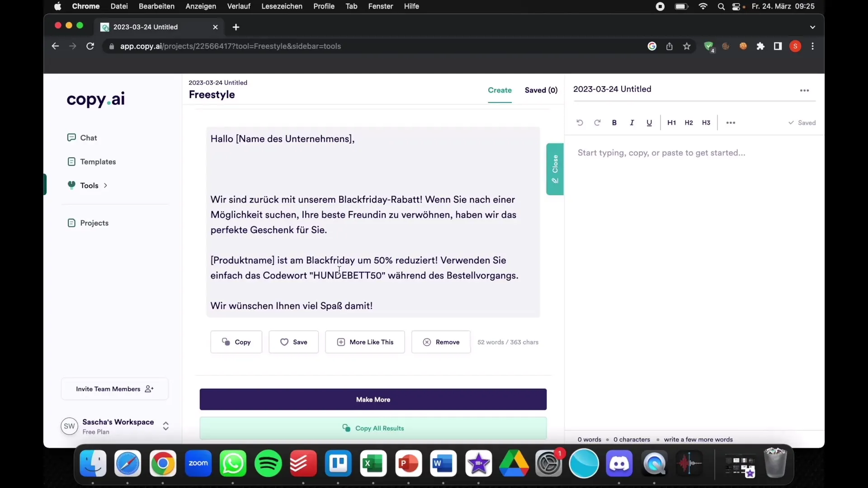This screenshot has width=868, height=488.
Task: Click the Projects navigation icon
Action: 71,222
